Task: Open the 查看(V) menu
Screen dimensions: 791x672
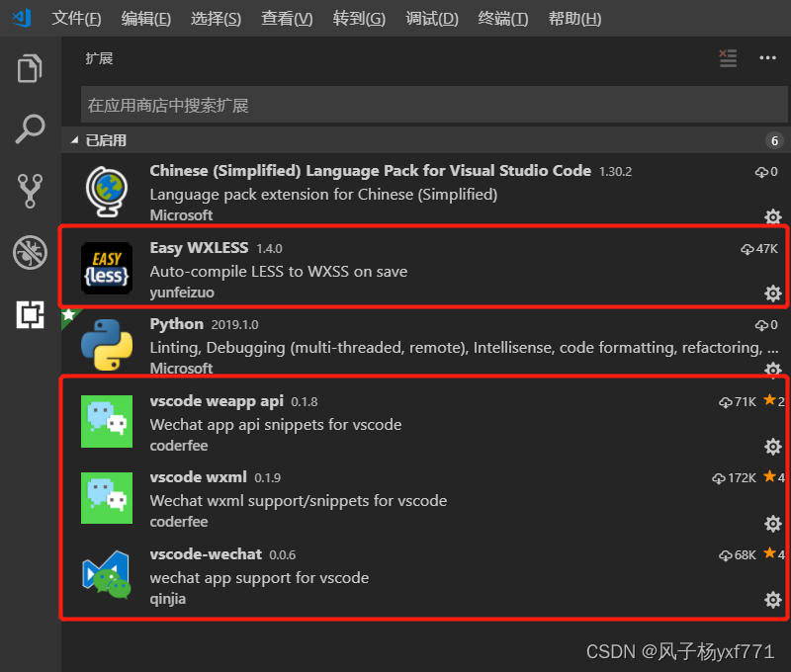Action: (287, 19)
